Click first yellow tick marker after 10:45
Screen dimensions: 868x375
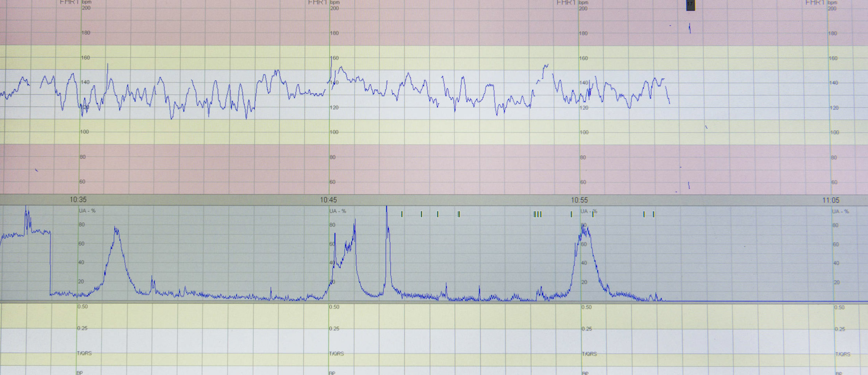click(402, 214)
